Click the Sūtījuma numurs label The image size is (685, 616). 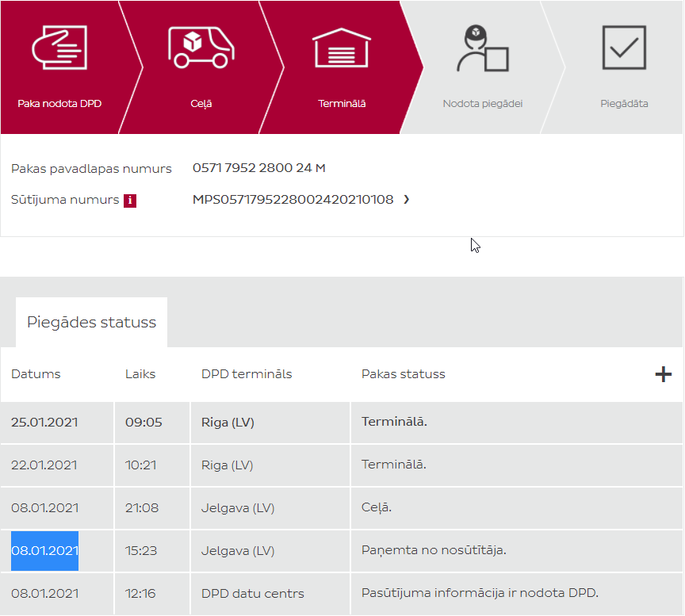pos(65,200)
